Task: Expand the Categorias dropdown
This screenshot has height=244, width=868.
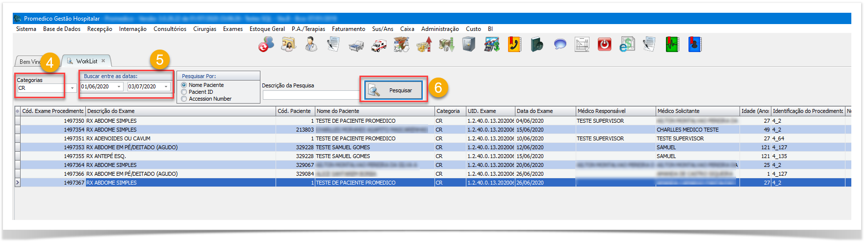Action: click(72, 88)
